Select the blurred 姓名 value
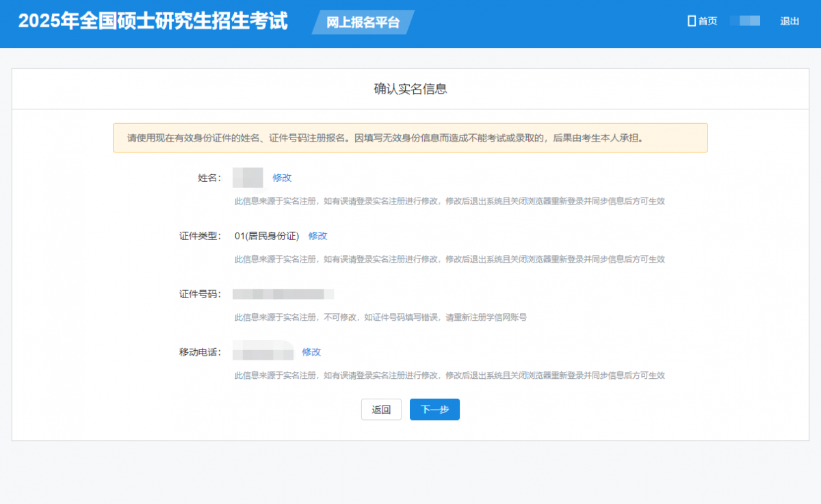This screenshot has width=821, height=504. click(248, 178)
